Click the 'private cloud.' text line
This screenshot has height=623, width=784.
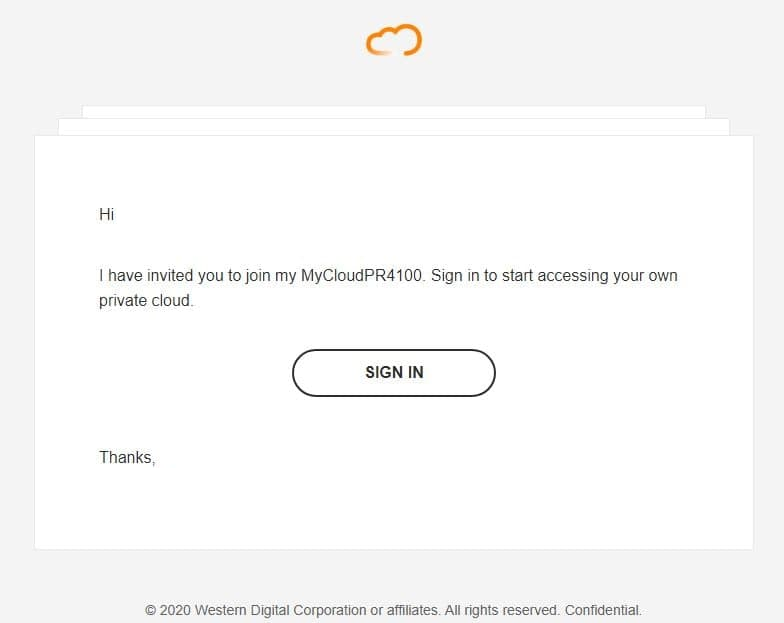tap(146, 301)
